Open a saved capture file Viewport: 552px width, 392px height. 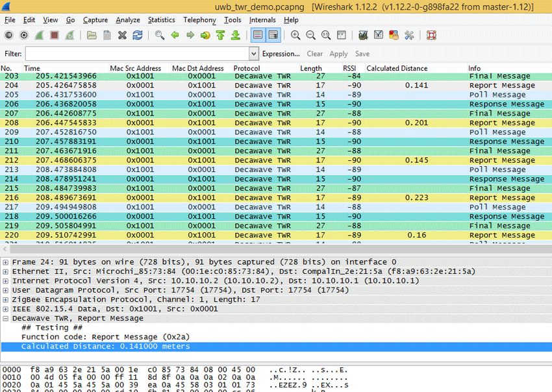pos(93,34)
